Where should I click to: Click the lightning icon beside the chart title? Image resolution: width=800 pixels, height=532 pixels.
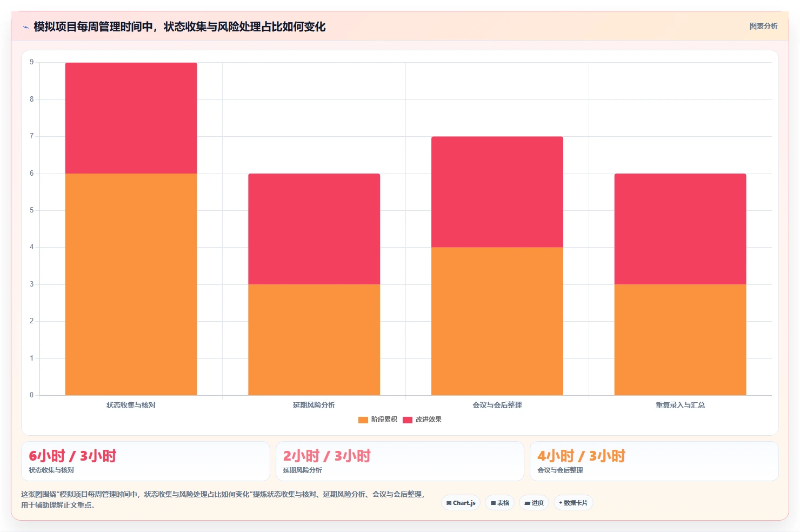[25, 27]
